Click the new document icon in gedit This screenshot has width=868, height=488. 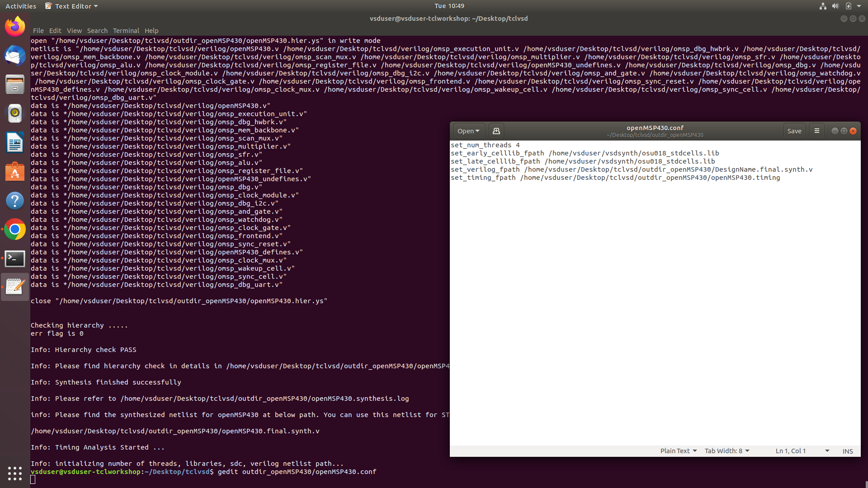(496, 131)
